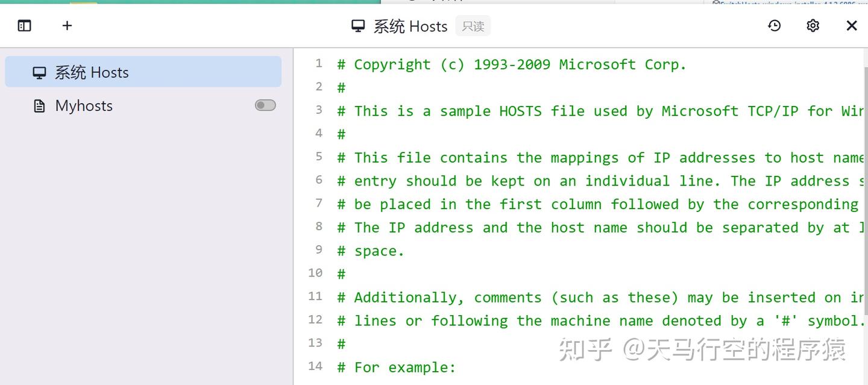The width and height of the screenshot is (868, 385).
Task: Add a new hosts file with plus button
Action: 67,25
